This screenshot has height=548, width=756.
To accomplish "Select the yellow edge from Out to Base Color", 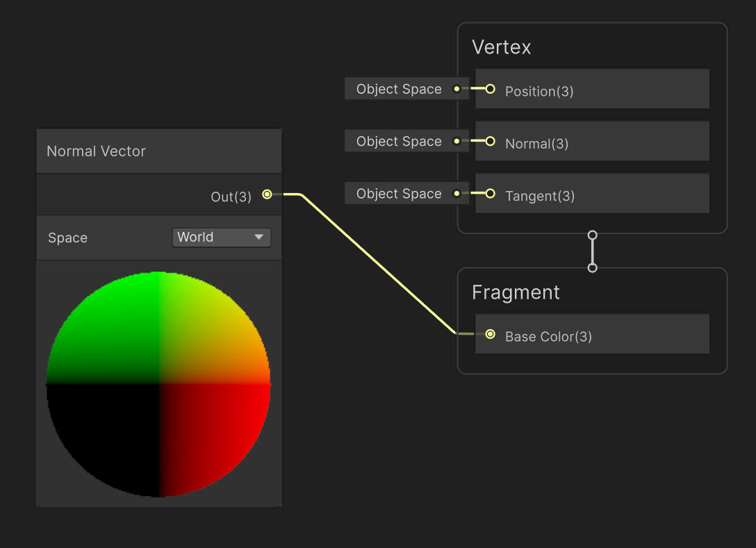I will tap(379, 264).
